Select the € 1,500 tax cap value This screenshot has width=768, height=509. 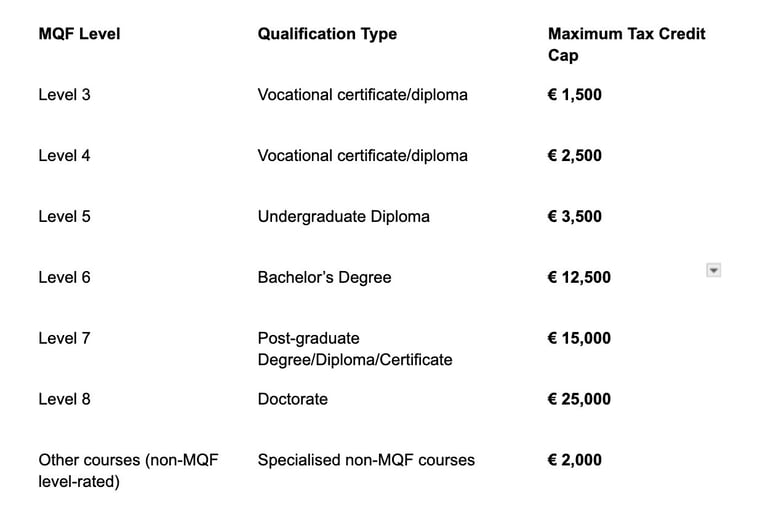[x=575, y=95]
